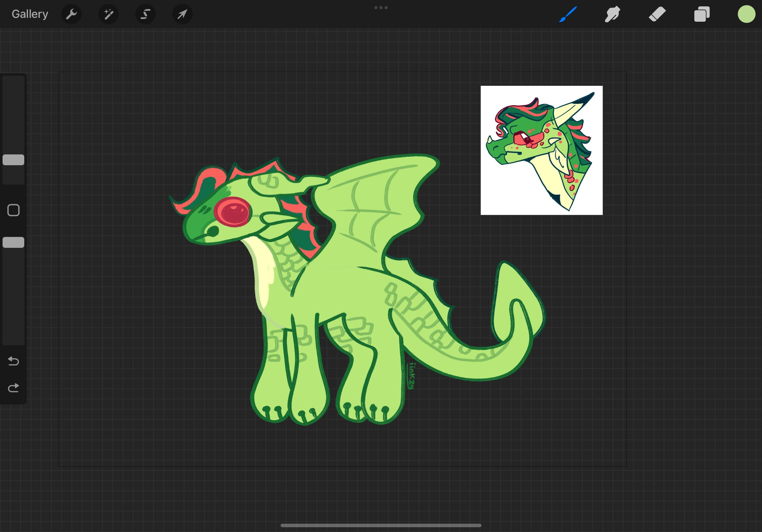
Task: Open the Actions menu with the wrench icon
Action: [x=71, y=14]
